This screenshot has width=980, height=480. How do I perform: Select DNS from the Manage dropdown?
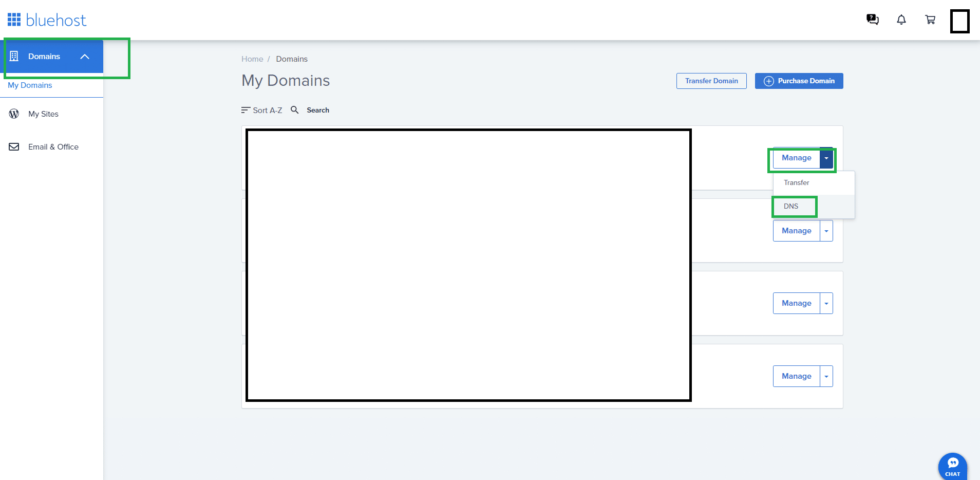pyautogui.click(x=791, y=206)
